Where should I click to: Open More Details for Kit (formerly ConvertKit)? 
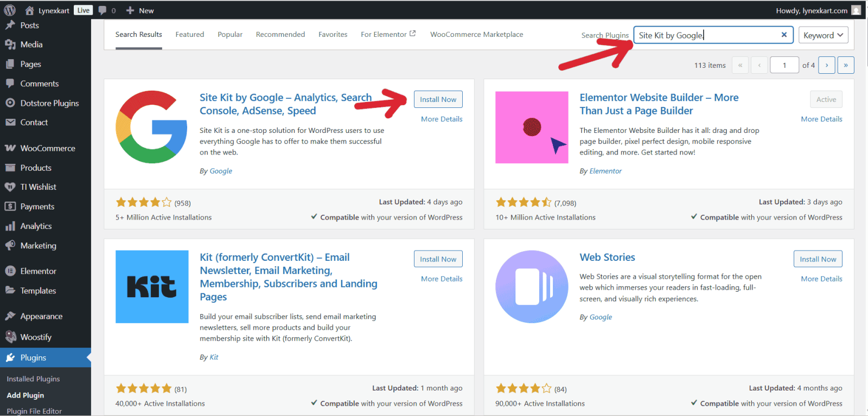(x=442, y=279)
